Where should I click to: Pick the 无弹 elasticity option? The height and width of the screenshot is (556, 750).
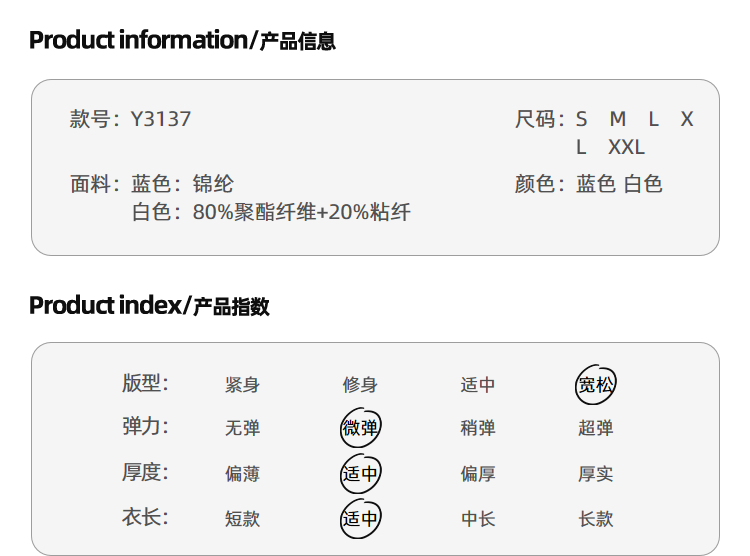tap(242, 429)
